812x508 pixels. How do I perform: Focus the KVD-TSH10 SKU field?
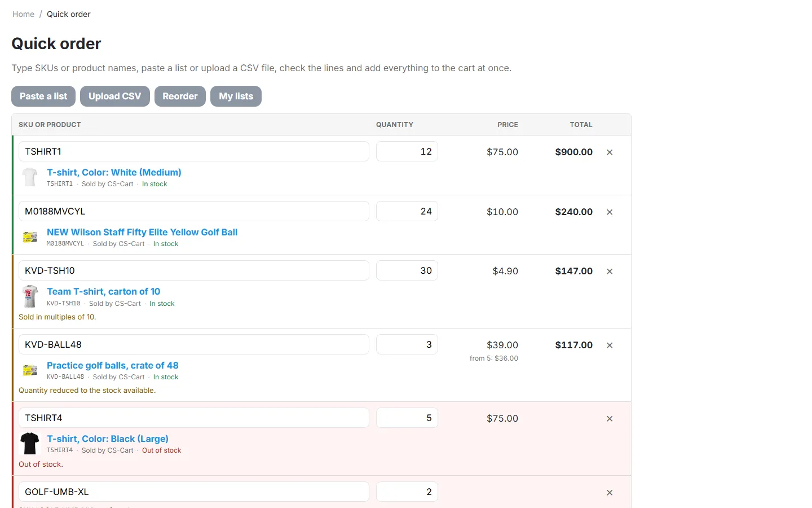pos(194,270)
